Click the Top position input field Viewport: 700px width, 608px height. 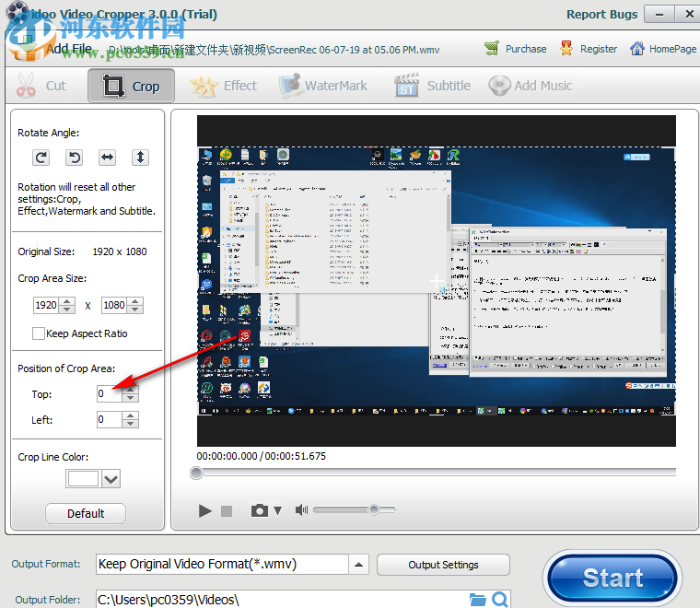click(x=109, y=393)
